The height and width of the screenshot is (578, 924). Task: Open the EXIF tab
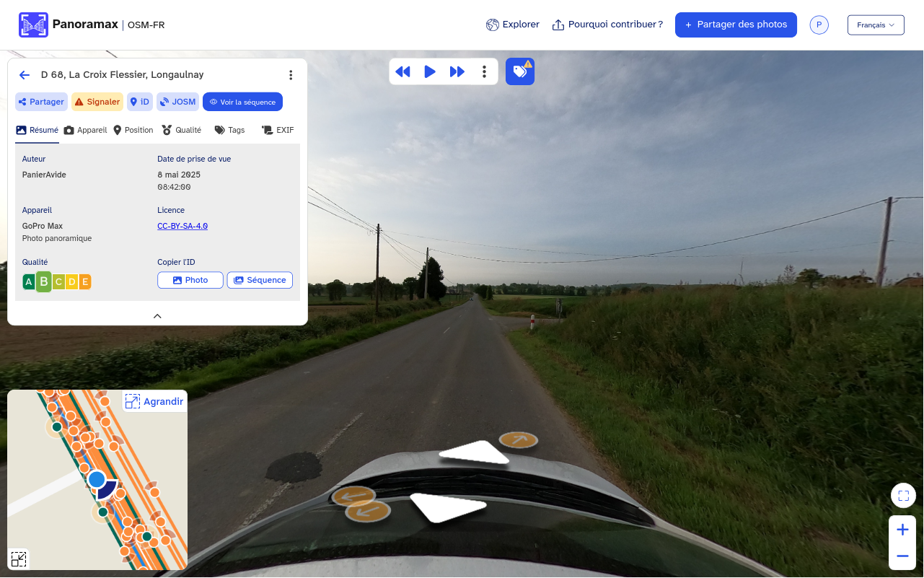278,130
